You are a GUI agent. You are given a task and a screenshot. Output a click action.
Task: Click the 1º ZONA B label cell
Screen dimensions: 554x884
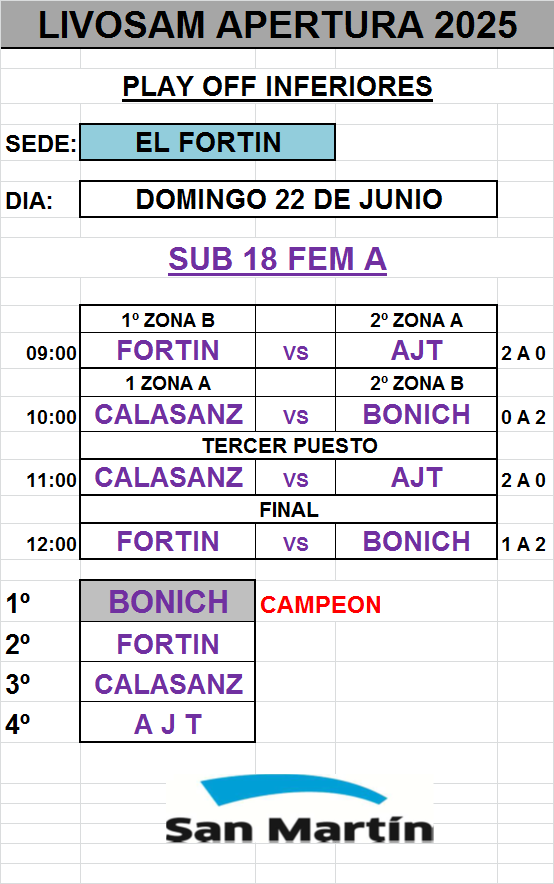coord(168,320)
